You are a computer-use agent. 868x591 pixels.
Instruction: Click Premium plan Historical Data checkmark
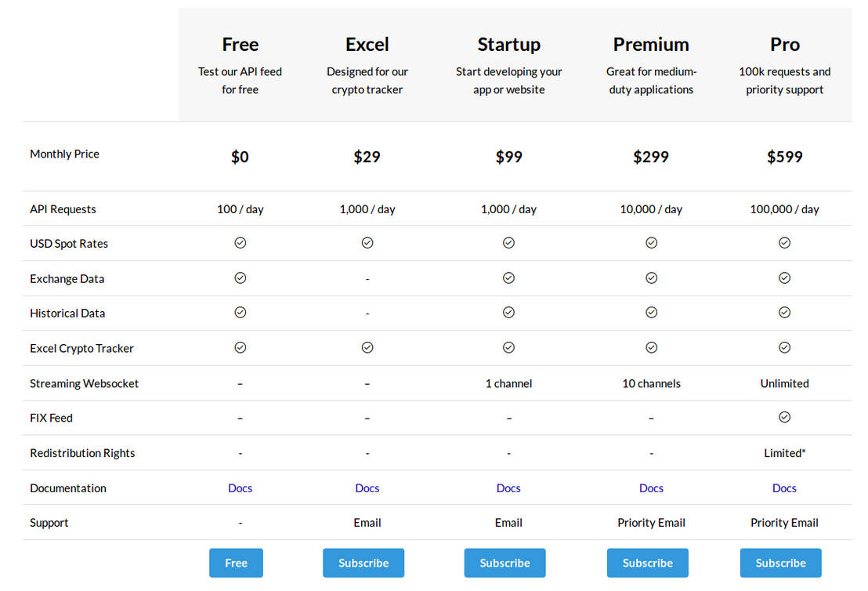(x=651, y=312)
